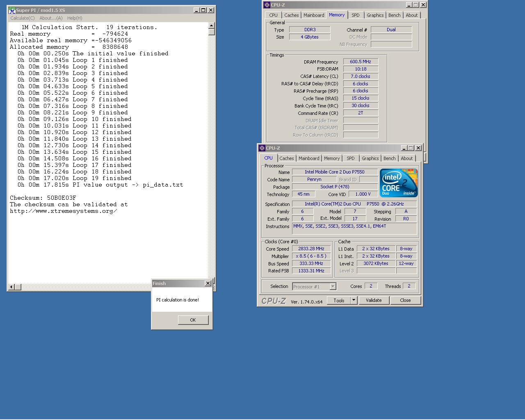Minimize the CPU-Z Memory window

409,5
